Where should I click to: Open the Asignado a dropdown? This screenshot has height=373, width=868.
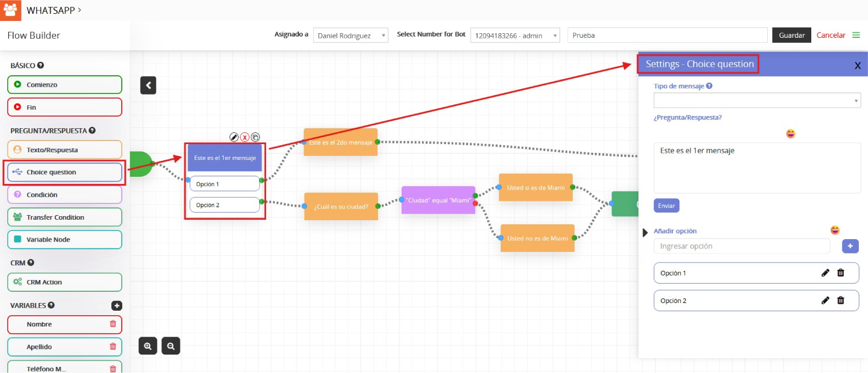click(x=350, y=35)
